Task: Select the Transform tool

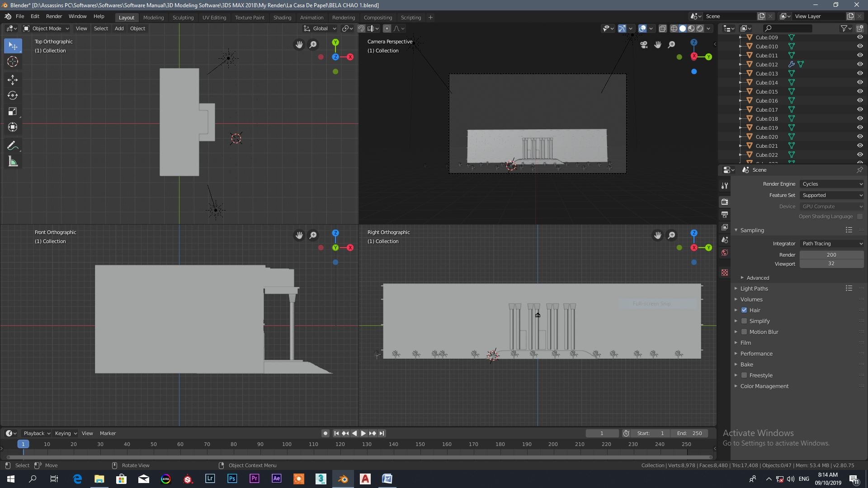Action: point(13,127)
